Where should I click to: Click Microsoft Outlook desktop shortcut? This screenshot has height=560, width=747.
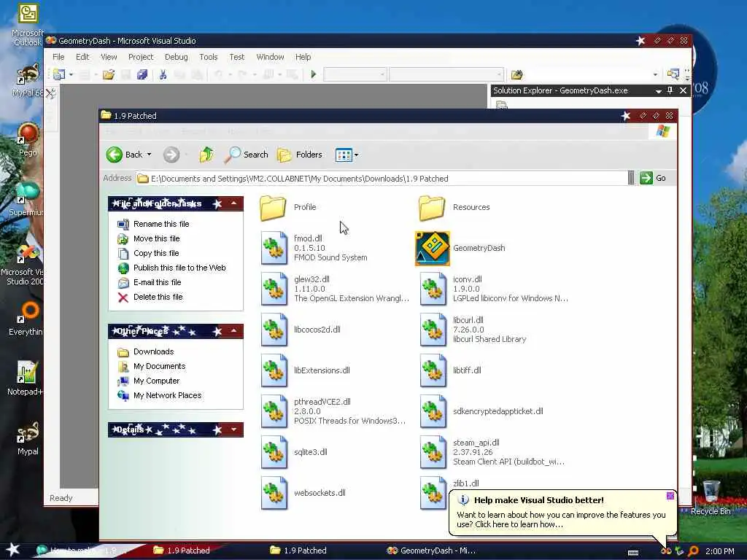tap(28, 25)
